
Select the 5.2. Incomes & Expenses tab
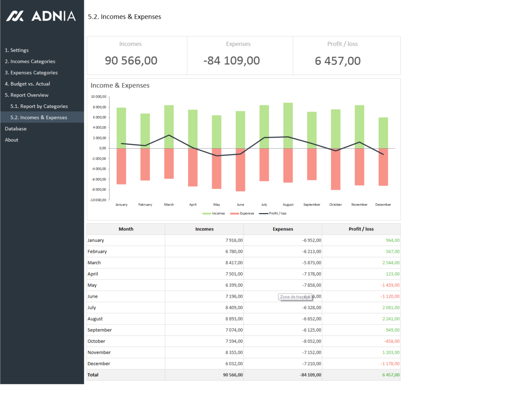click(39, 117)
